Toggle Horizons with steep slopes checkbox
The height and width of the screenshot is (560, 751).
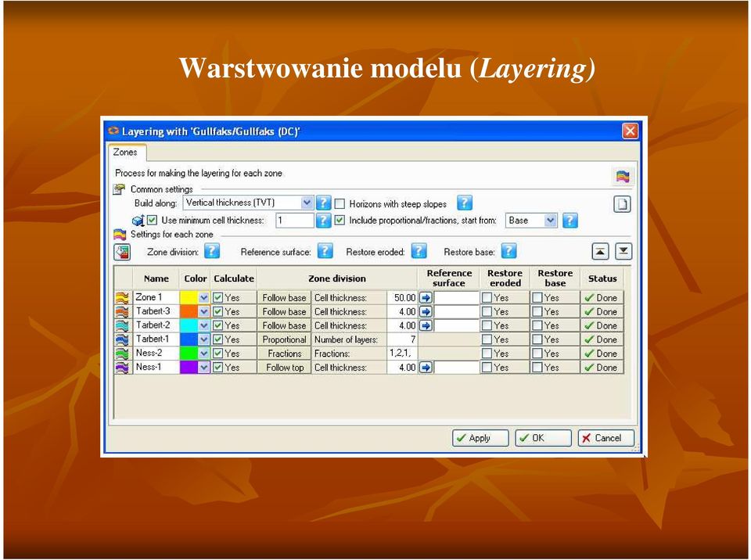click(340, 203)
